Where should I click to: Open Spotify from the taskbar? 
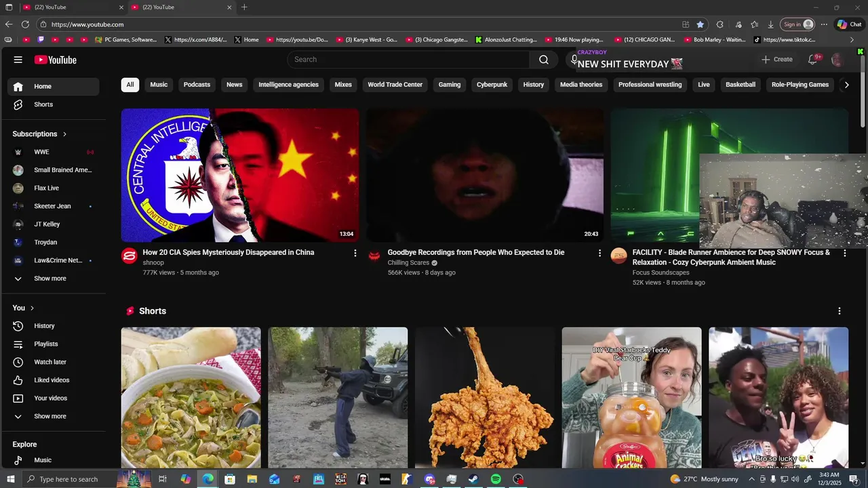click(x=496, y=479)
